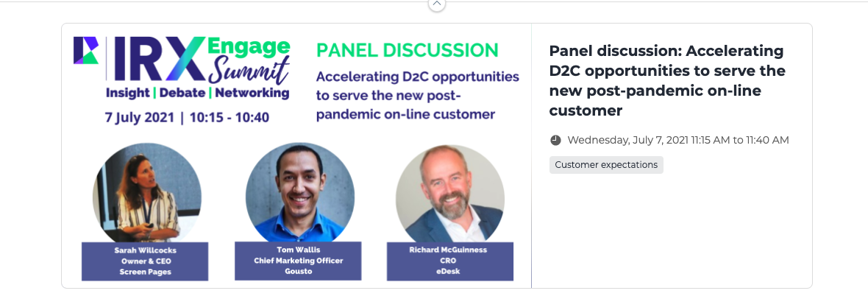Collapse section using the top chevron-up button

click(x=437, y=4)
